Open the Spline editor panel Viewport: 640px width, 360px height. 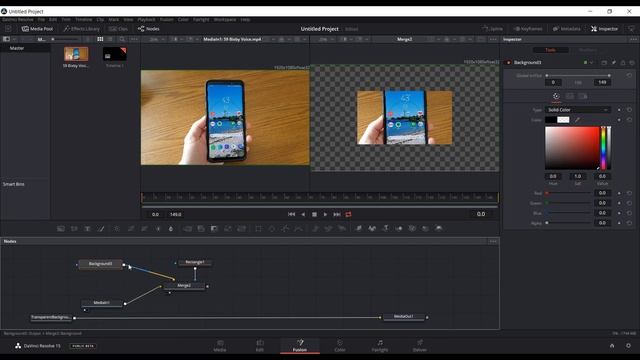click(492, 29)
